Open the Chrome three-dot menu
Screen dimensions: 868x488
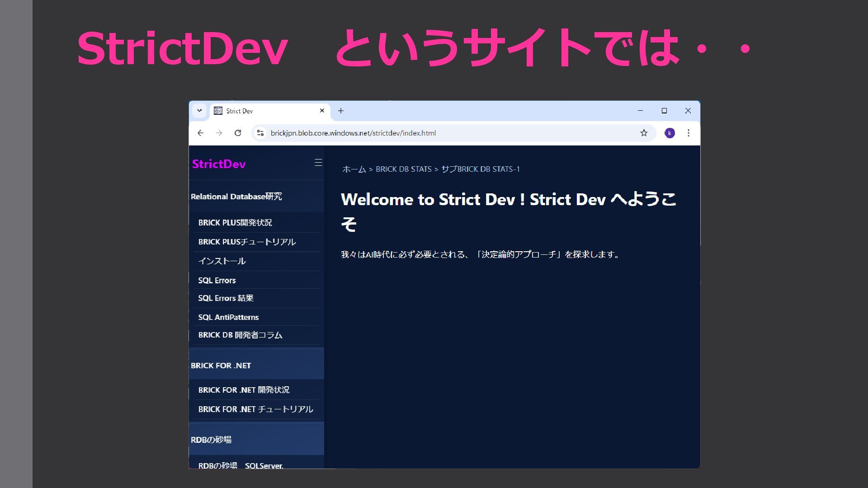click(688, 133)
